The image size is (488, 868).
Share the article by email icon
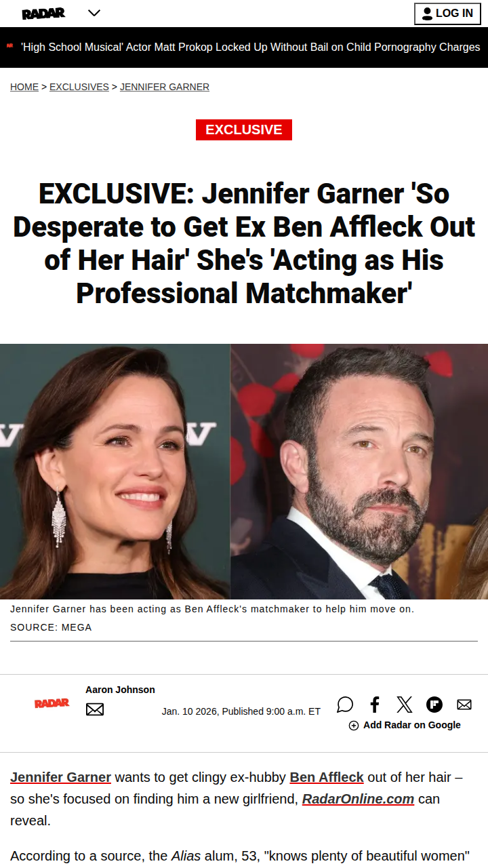[464, 705]
